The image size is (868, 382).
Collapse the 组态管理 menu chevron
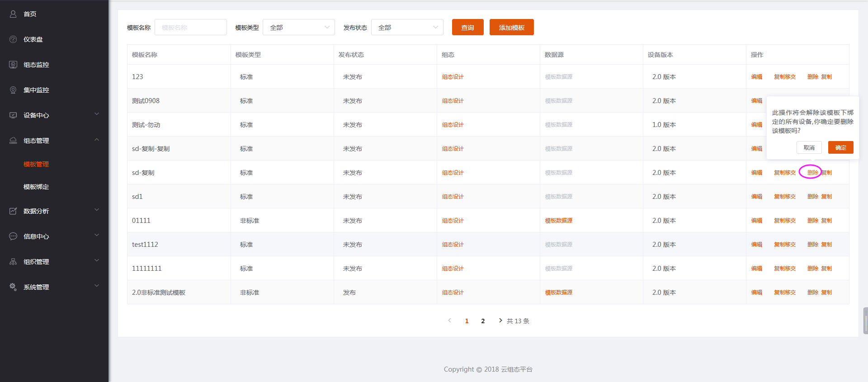(x=97, y=140)
